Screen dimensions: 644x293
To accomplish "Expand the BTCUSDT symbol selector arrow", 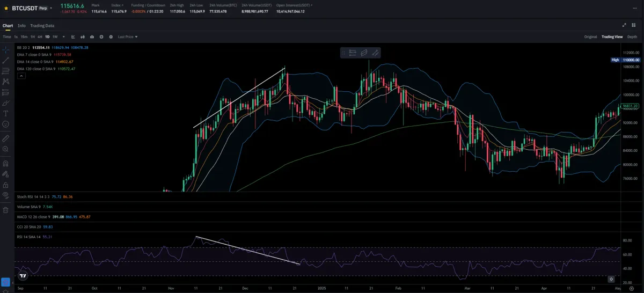I will [x=51, y=9].
